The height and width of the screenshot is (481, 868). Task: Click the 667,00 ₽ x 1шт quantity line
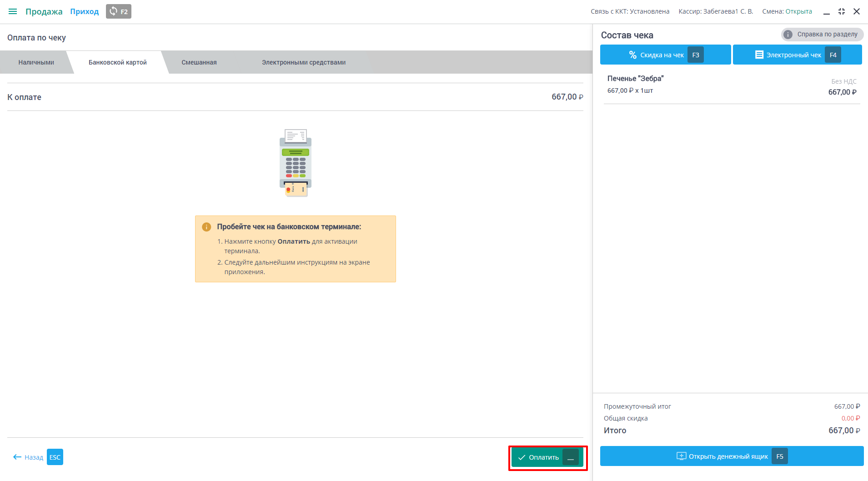click(x=630, y=90)
